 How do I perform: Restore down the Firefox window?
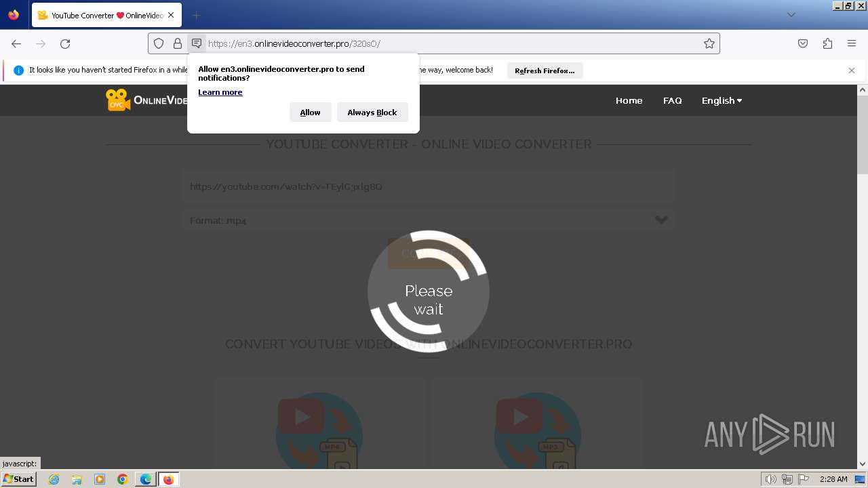pyautogui.click(x=848, y=5)
